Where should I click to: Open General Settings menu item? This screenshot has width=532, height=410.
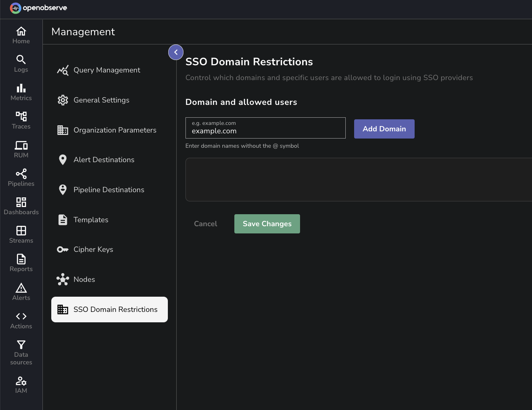point(101,100)
